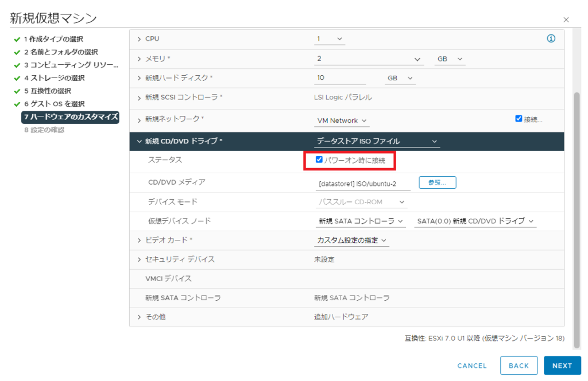Viewport: 588px width, 381px height.
Task: Go to step 1 作成タイプの選択
Action: 53,39
